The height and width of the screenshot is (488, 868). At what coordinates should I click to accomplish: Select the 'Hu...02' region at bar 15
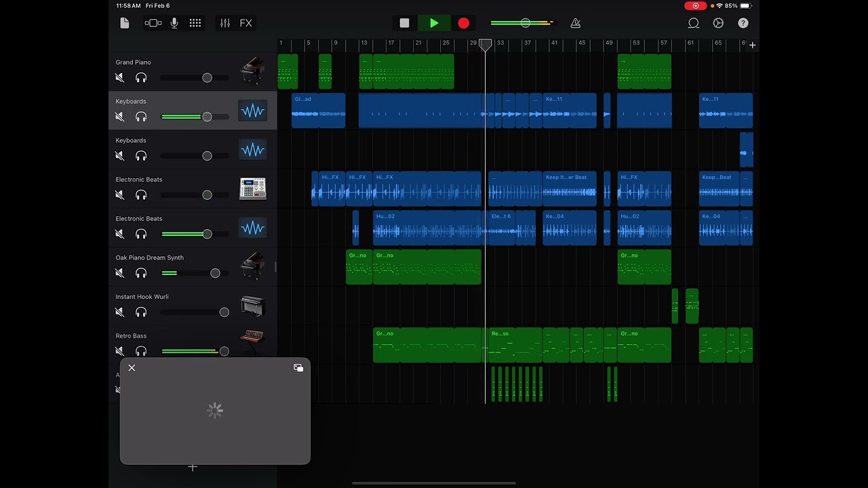[427, 228]
